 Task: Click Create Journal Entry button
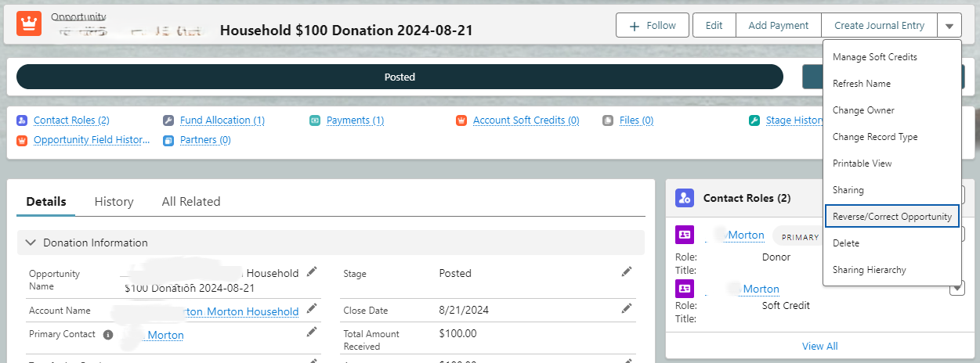click(880, 25)
